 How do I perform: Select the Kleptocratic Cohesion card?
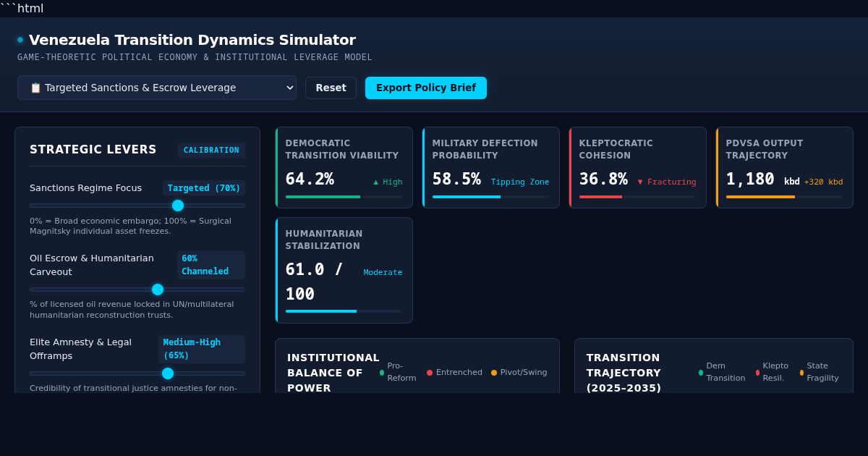click(x=637, y=168)
